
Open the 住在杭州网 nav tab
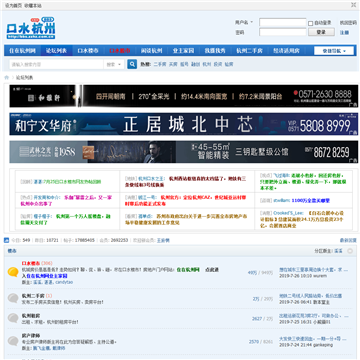(22, 51)
